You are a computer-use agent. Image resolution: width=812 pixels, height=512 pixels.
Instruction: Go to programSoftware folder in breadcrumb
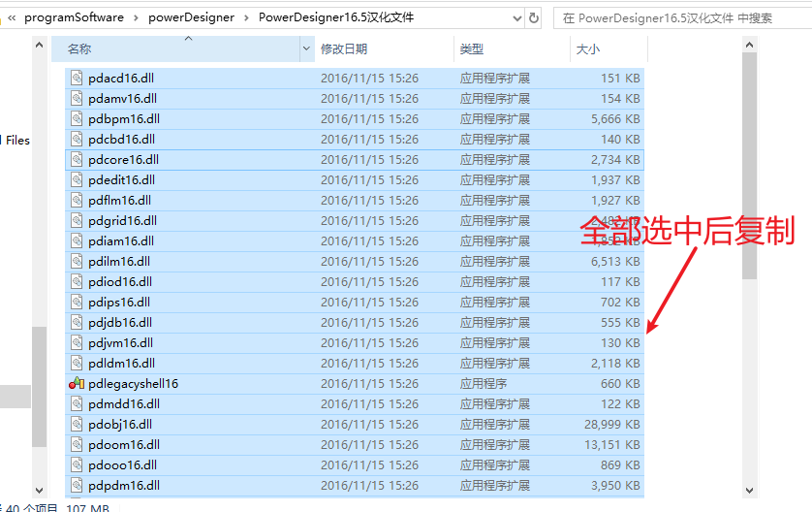(x=74, y=17)
